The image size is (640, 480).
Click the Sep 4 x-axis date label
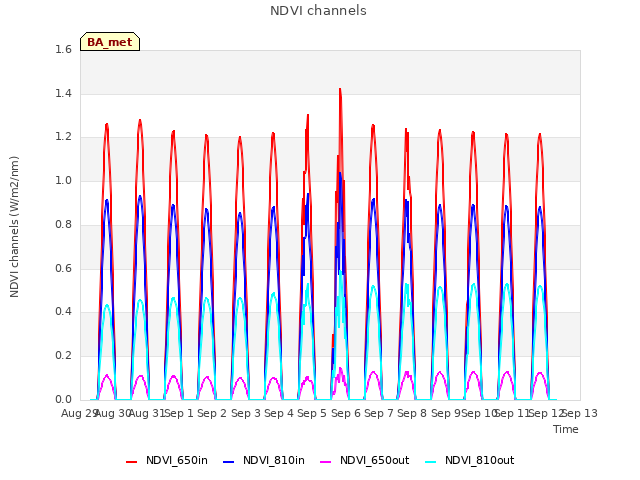tap(279, 413)
